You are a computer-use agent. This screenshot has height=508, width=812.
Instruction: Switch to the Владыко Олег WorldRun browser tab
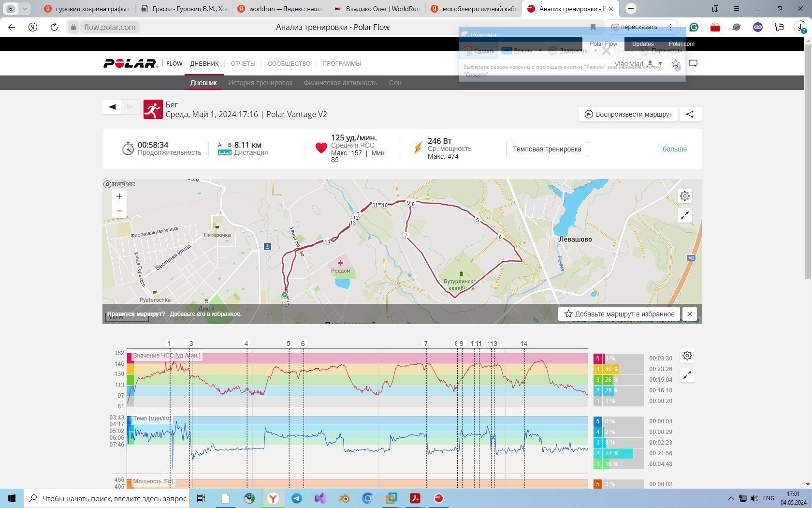(377, 9)
